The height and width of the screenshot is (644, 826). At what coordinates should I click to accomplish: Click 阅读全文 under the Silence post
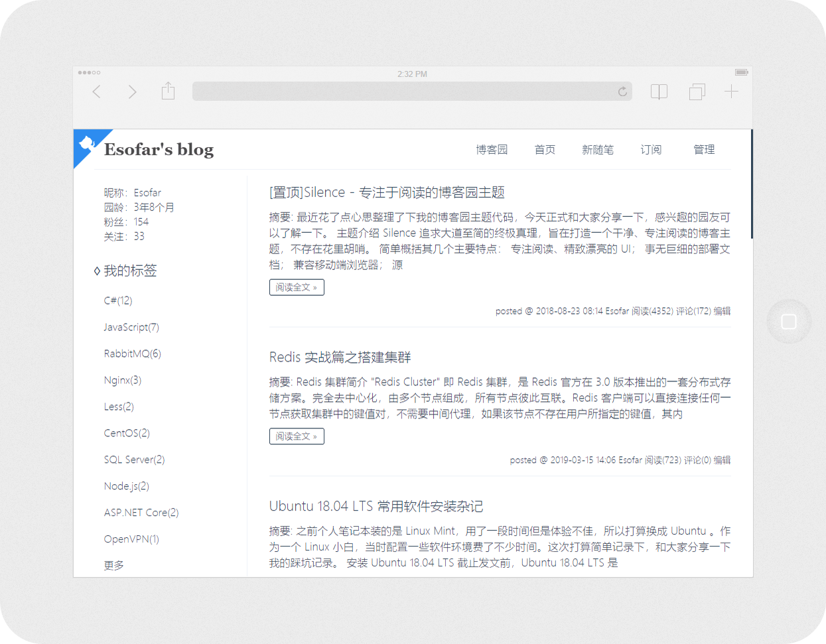[297, 287]
